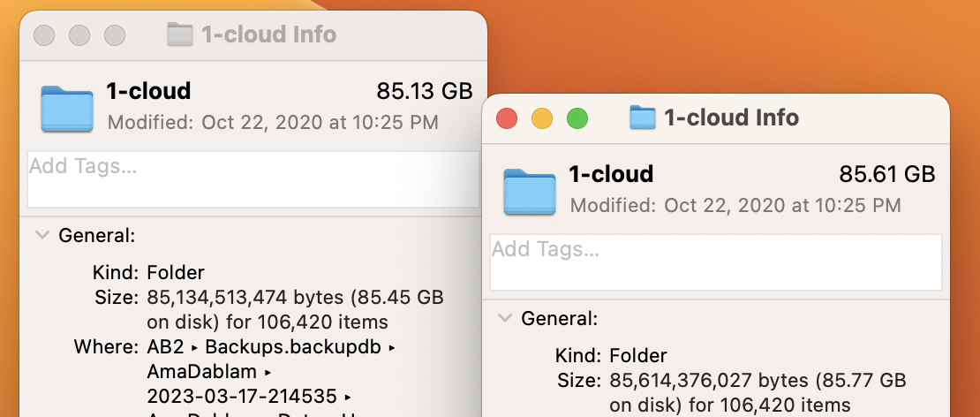Click the folder proxy icon in active window title

642,118
